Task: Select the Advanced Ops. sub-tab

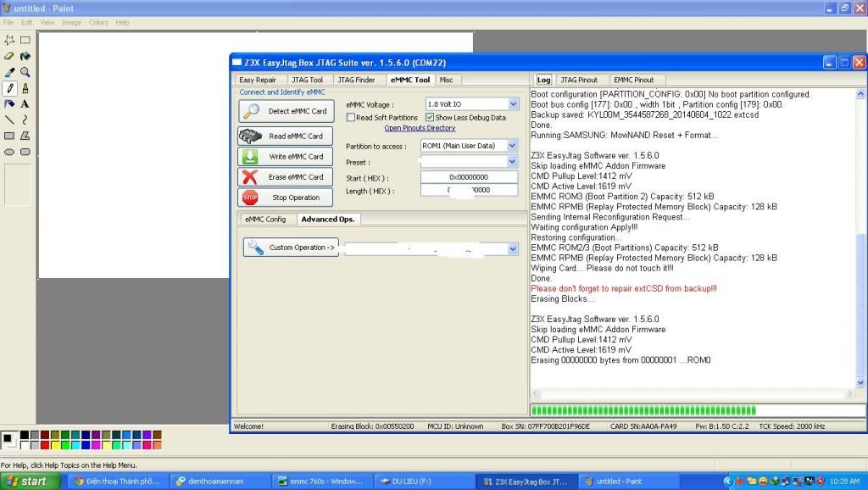Action: (328, 220)
